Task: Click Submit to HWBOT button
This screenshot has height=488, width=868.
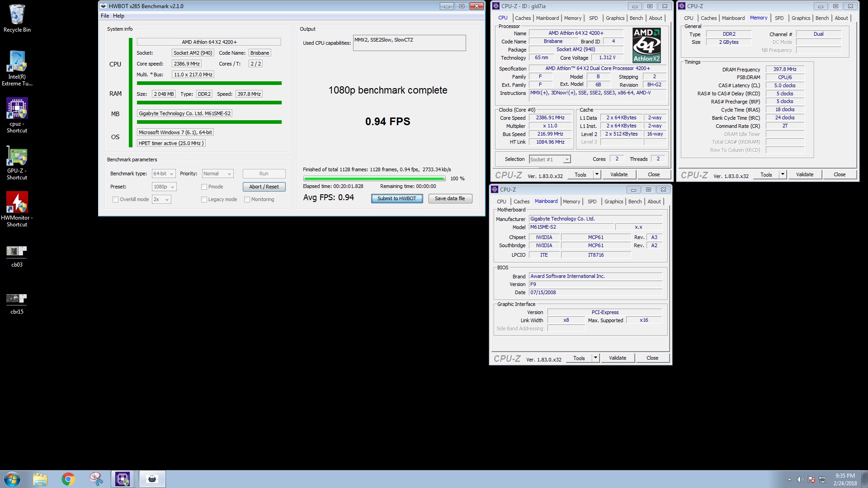Action: [397, 198]
